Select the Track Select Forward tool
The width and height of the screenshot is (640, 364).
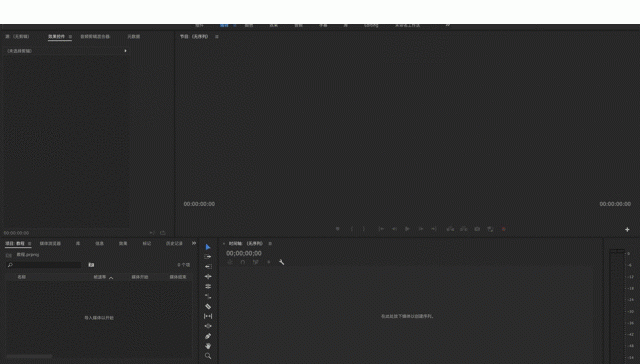coord(208,257)
